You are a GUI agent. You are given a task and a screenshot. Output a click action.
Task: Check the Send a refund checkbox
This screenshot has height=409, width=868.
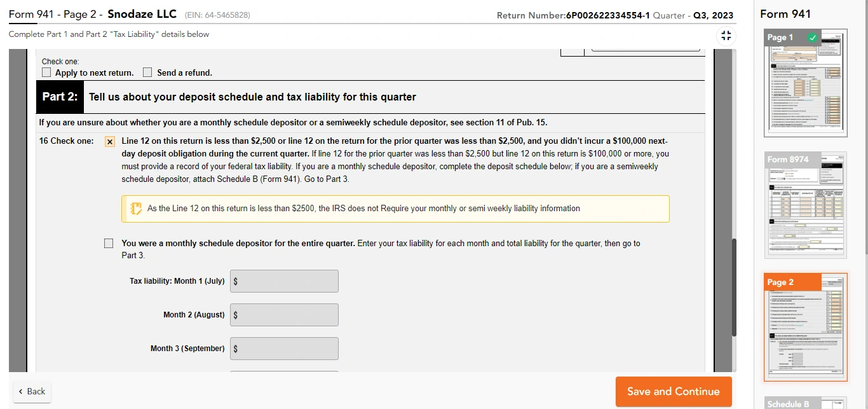[x=147, y=72]
